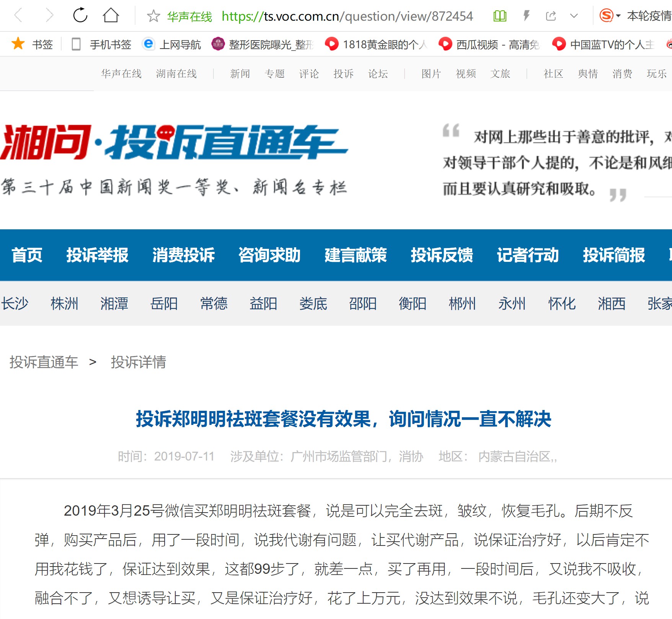Open 社区 in top navigation
This screenshot has height=619, width=672.
[554, 73]
